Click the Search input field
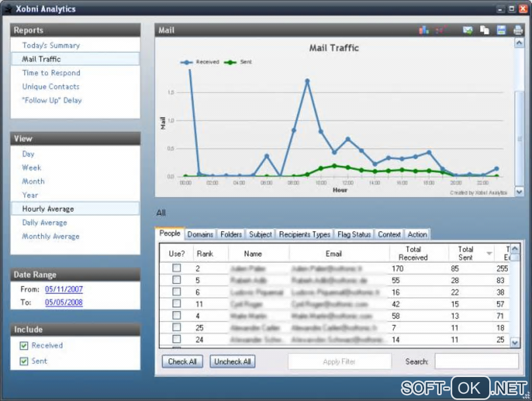This screenshot has width=532, height=401. click(x=477, y=361)
